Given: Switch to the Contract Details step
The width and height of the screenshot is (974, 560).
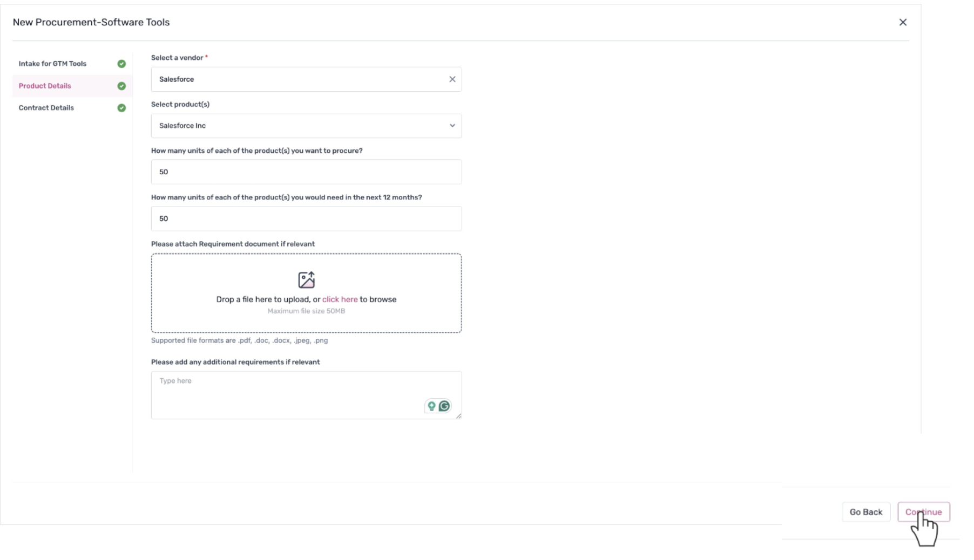Looking at the screenshot, I should (46, 108).
